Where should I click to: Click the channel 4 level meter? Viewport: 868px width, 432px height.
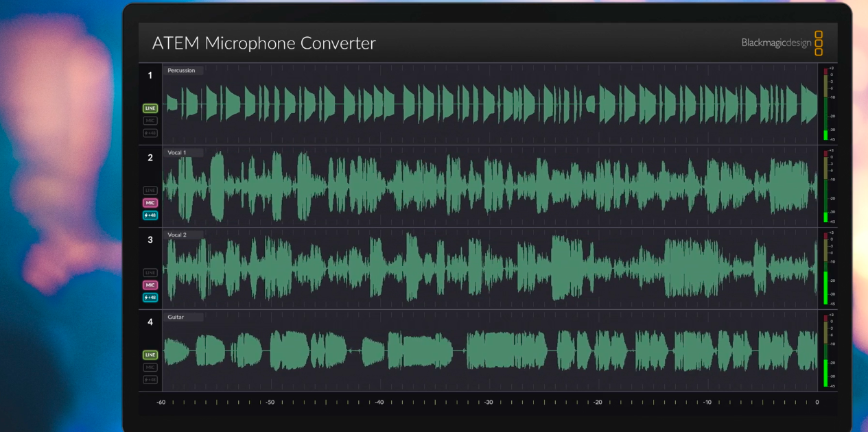(826, 350)
